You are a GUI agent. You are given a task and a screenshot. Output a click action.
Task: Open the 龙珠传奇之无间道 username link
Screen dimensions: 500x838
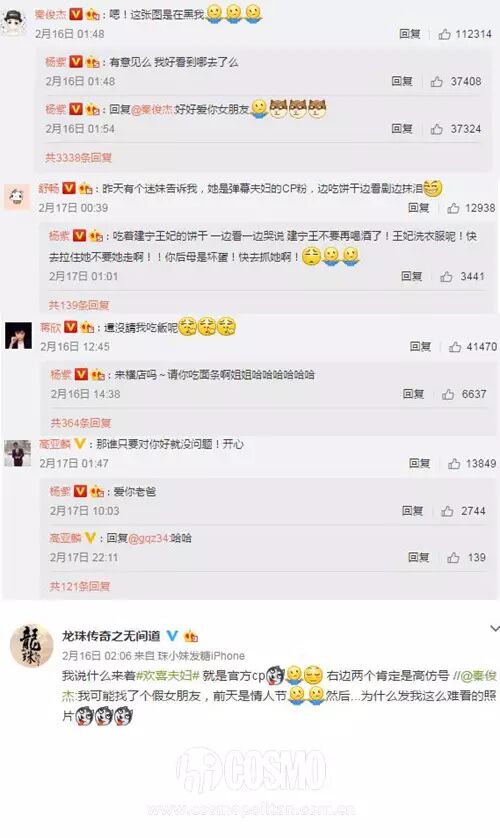point(111,635)
